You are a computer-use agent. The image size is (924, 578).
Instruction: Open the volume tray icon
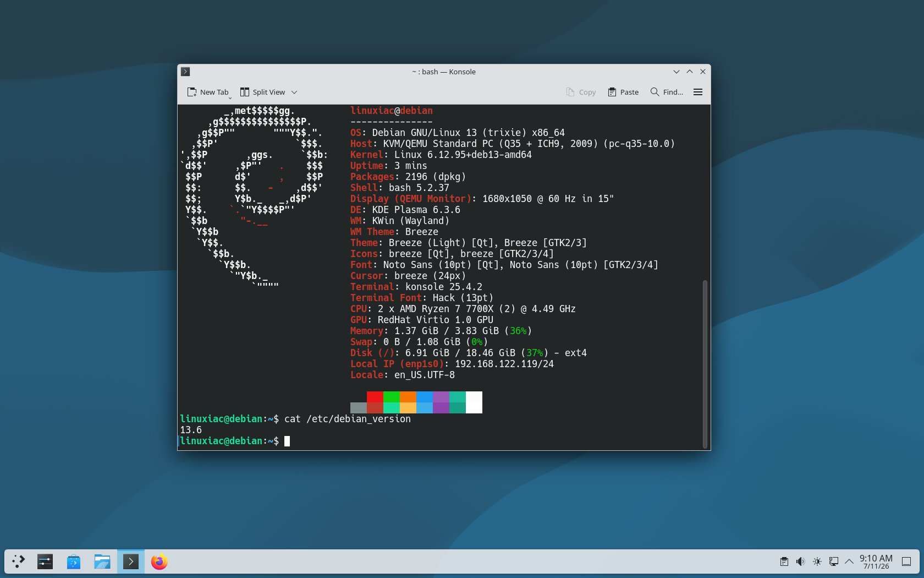click(x=801, y=561)
